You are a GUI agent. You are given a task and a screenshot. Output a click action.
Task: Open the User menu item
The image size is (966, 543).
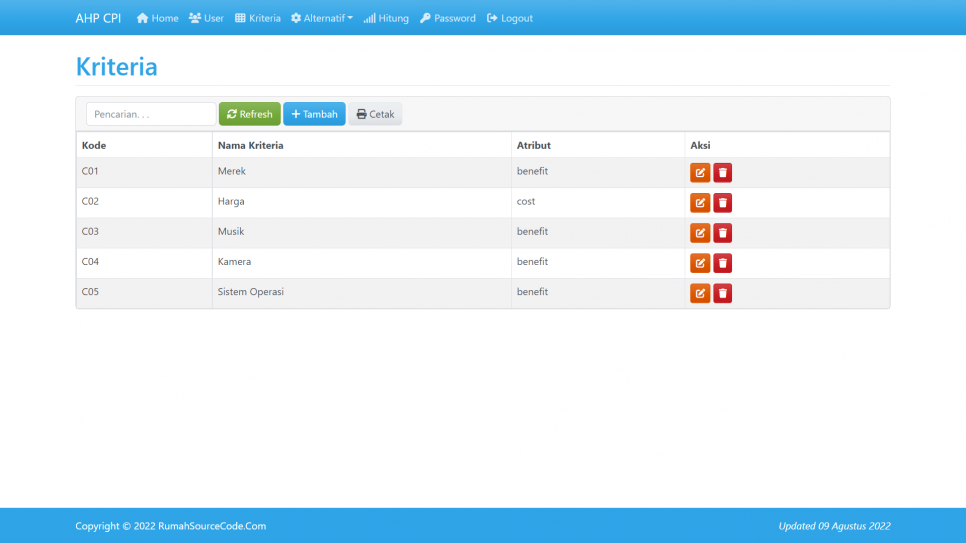(206, 18)
